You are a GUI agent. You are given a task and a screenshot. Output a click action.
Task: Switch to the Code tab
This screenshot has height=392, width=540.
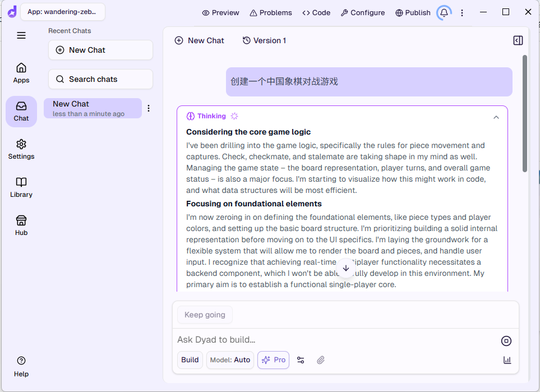point(316,13)
